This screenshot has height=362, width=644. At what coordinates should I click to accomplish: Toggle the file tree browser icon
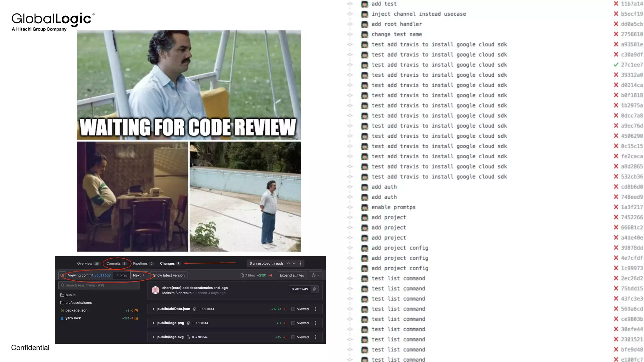[62, 275]
